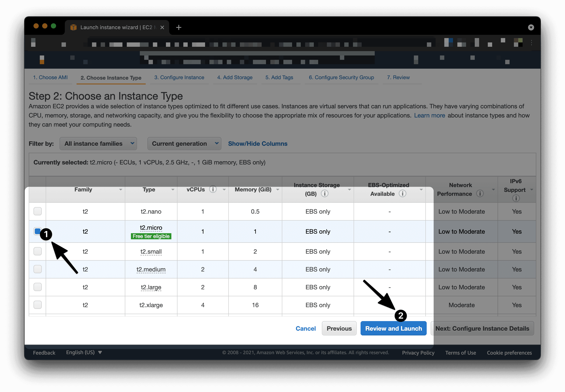Open the Memory (GiB) column sort arrow

(278, 190)
